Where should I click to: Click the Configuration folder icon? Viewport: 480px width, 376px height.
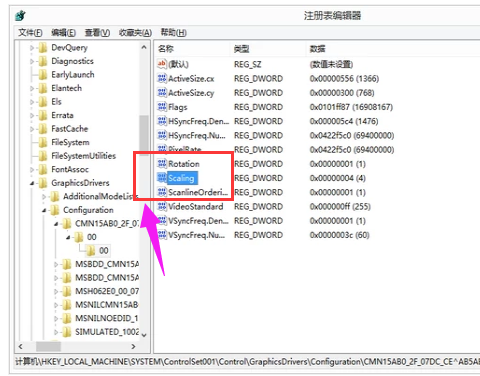[x=55, y=210]
